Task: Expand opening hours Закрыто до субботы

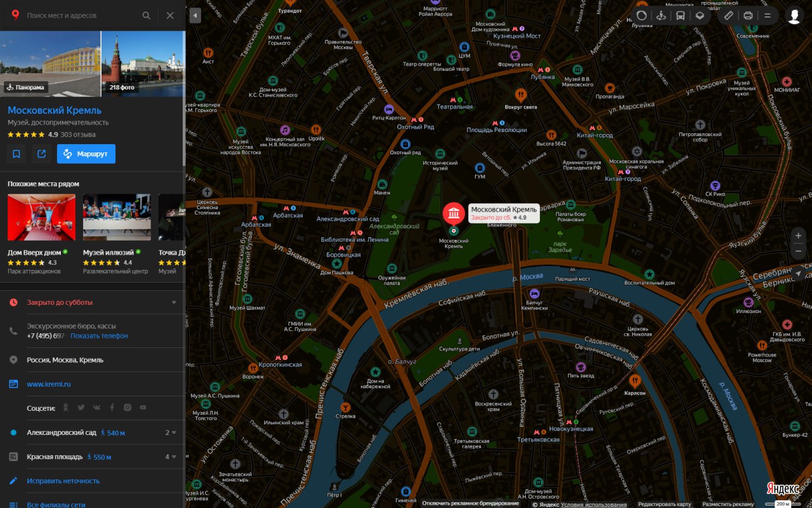Action: coord(93,302)
